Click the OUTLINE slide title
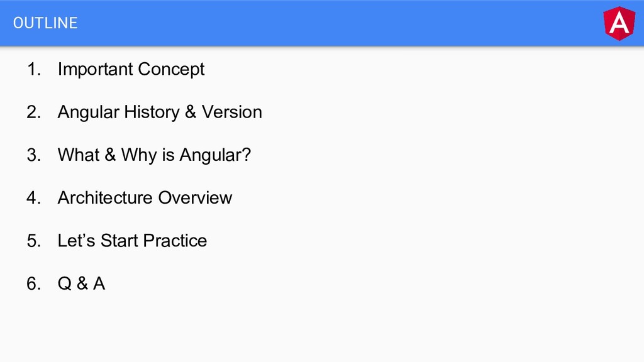 pos(45,23)
